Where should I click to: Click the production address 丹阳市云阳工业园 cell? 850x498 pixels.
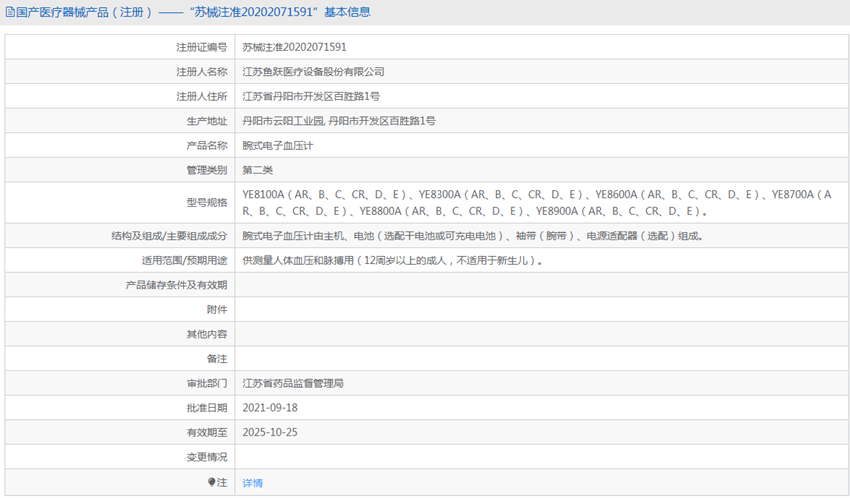[x=339, y=121]
